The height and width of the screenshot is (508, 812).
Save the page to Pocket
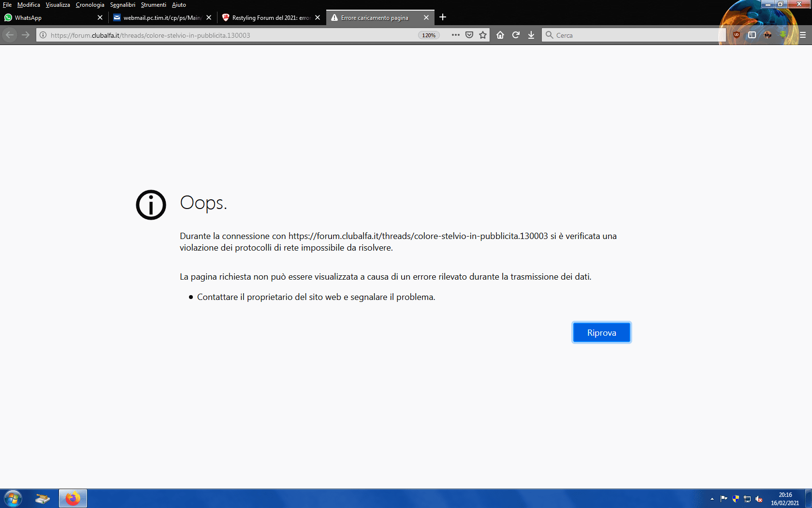[469, 35]
